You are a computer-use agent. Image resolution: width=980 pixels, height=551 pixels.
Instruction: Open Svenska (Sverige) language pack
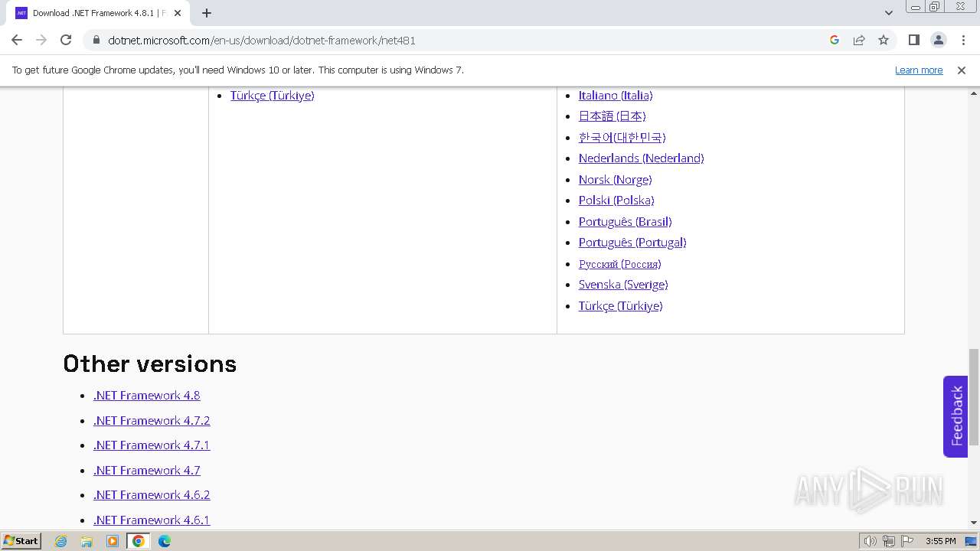tap(623, 285)
